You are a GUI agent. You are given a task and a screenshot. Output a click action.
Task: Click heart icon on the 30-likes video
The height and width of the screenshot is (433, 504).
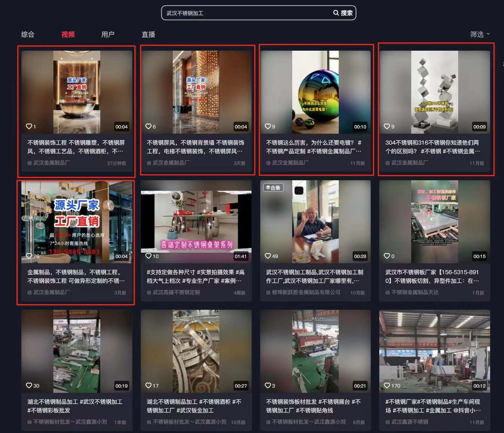pos(29,386)
